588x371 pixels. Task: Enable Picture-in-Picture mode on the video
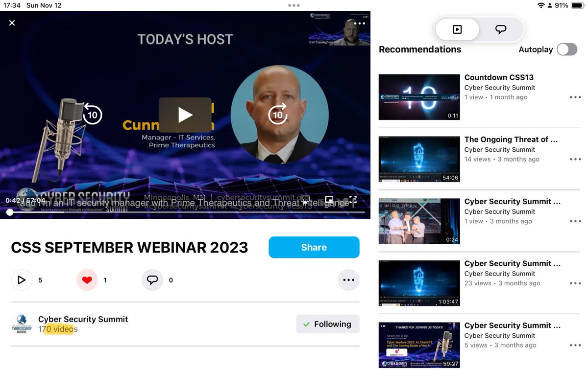pos(329,200)
